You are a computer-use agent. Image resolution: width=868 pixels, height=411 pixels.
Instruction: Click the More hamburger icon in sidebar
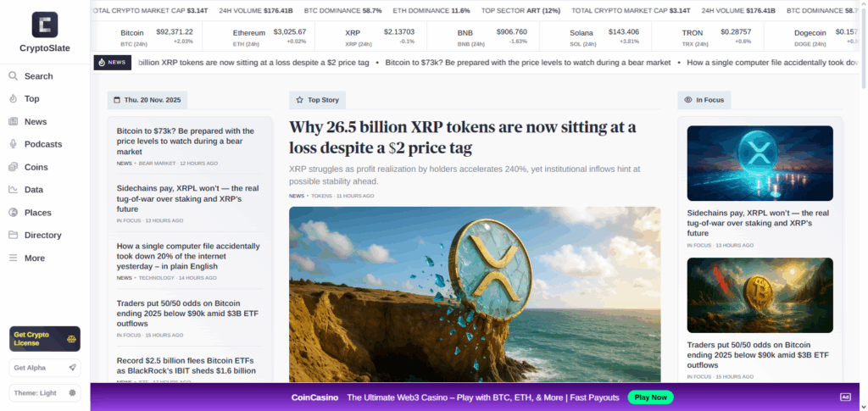point(14,258)
